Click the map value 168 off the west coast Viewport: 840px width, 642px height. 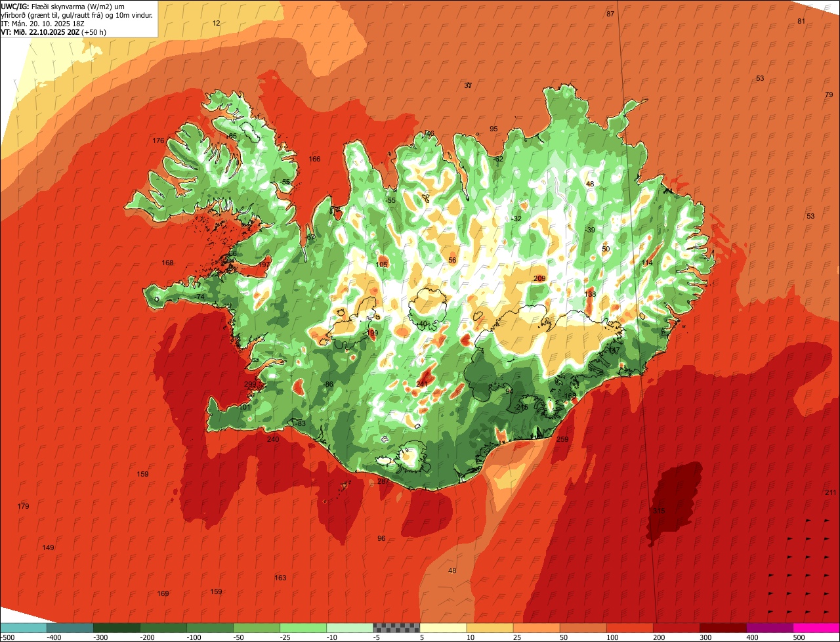coord(168,263)
